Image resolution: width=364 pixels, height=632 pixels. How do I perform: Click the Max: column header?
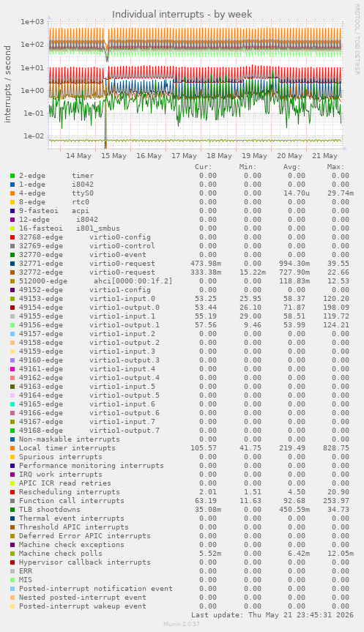pyautogui.click(x=335, y=167)
